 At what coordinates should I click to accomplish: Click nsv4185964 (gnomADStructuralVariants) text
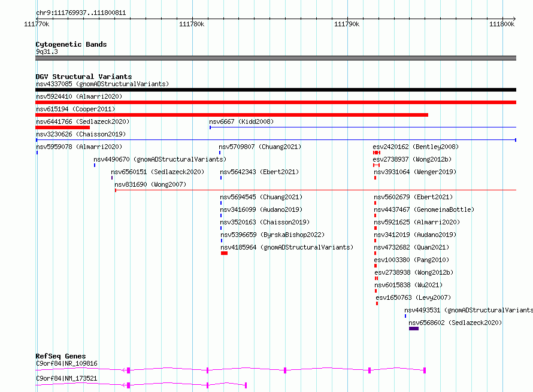[287, 247]
